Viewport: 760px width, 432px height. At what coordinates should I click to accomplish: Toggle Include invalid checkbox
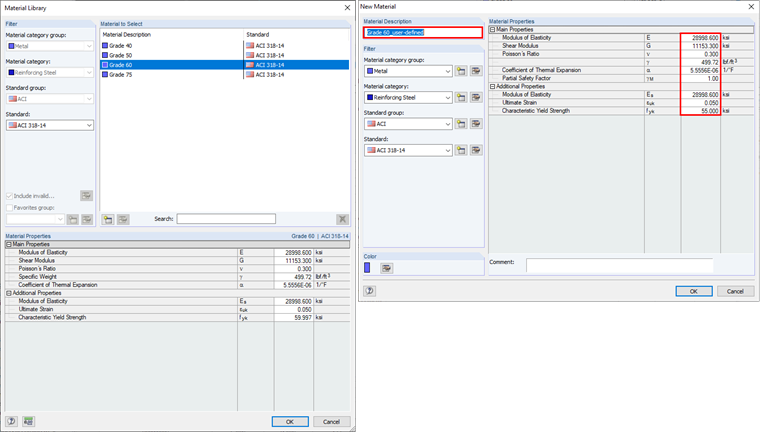(x=9, y=196)
